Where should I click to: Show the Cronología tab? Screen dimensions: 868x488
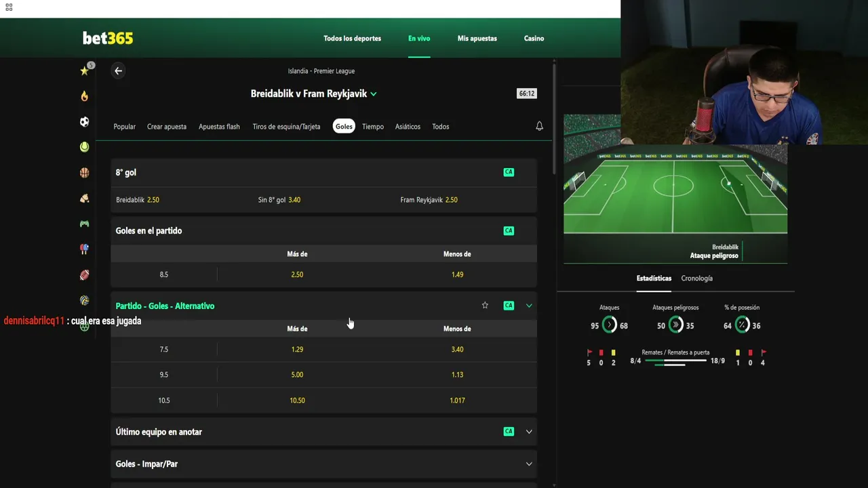click(696, 279)
